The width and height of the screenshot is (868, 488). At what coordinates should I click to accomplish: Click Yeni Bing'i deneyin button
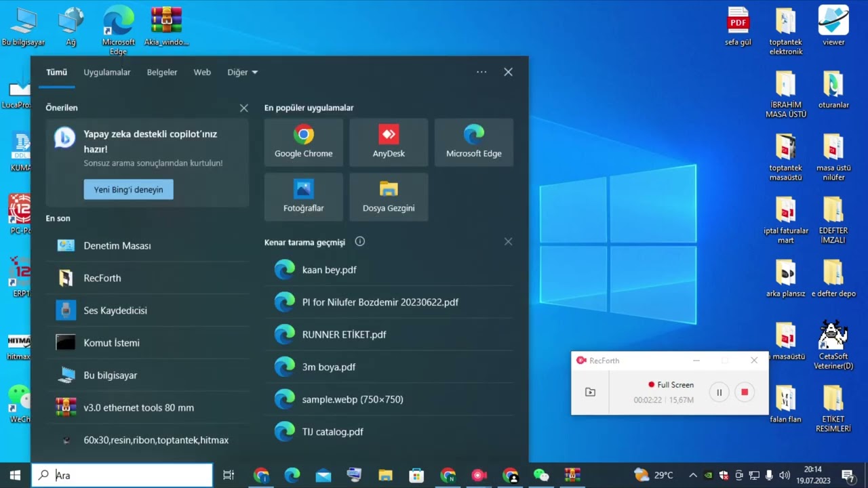pos(128,189)
